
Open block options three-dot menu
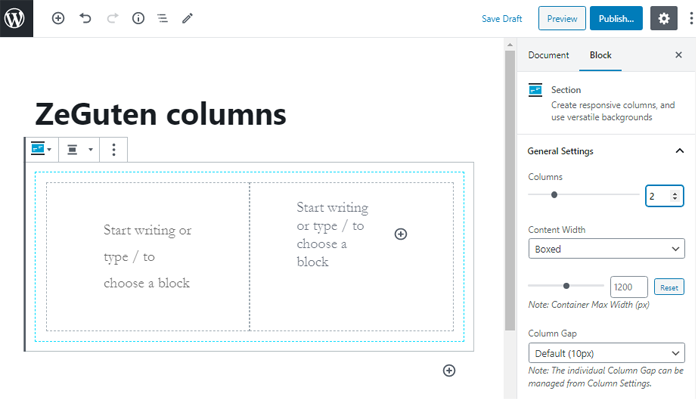[x=114, y=150]
